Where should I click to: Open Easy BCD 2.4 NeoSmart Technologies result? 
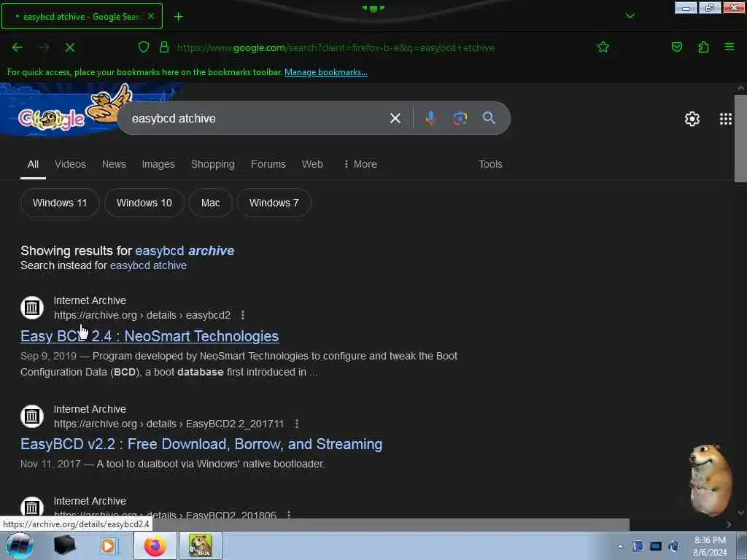[150, 336]
